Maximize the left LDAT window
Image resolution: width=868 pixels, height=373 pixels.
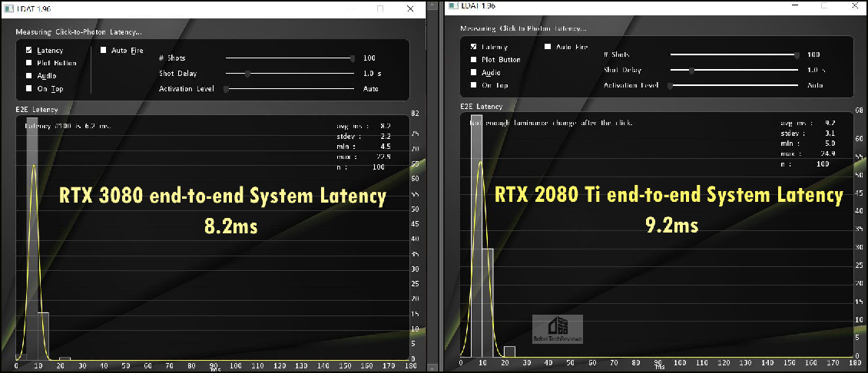[379, 9]
